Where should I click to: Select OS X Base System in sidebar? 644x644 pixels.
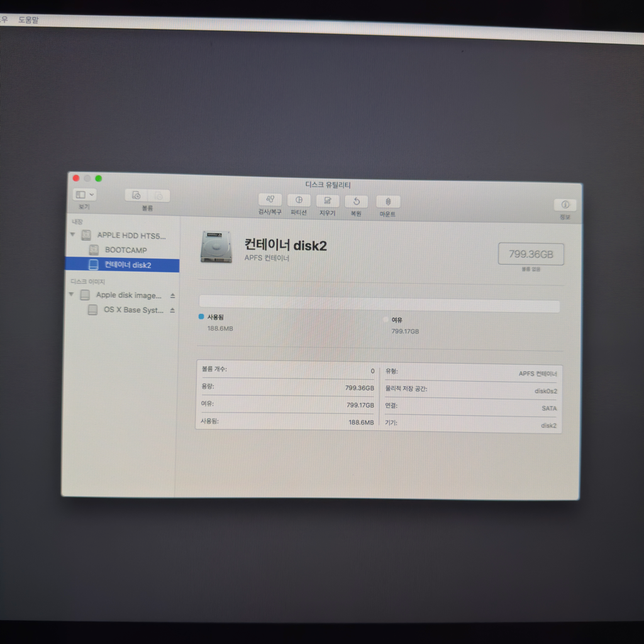click(x=133, y=310)
